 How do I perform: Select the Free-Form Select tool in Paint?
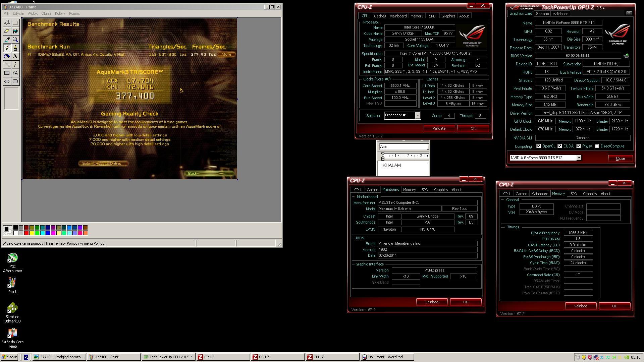pyautogui.click(x=7, y=23)
